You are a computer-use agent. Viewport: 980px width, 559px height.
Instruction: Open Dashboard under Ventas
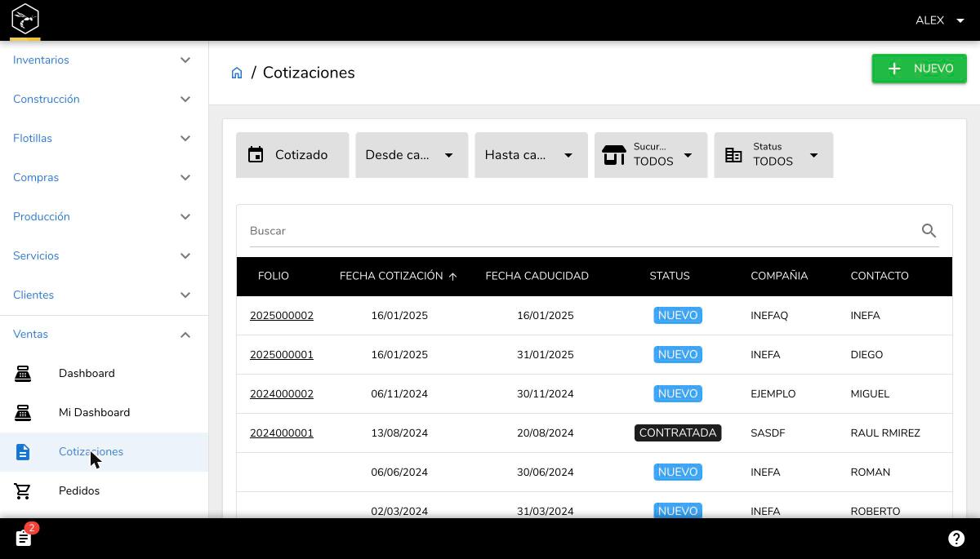(104, 373)
